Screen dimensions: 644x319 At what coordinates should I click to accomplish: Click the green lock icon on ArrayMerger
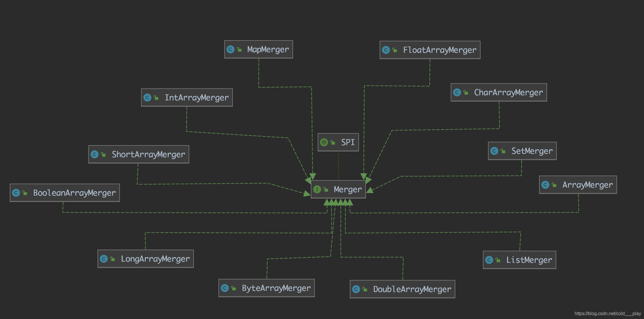pyautogui.click(x=554, y=185)
